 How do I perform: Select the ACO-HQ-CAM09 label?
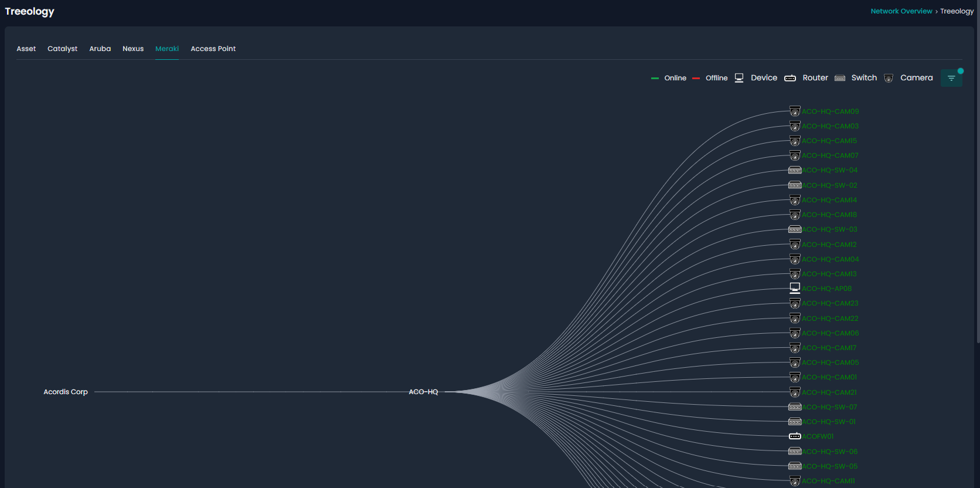tap(831, 111)
